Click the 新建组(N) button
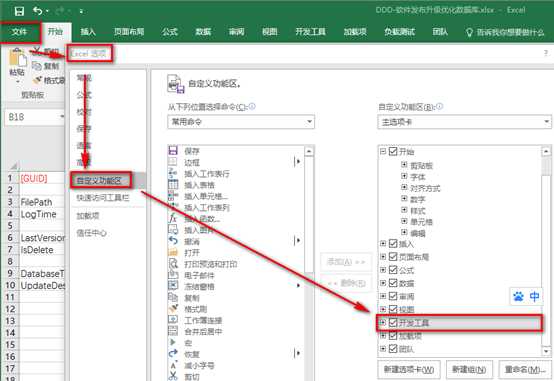The width and height of the screenshot is (554, 381). pyautogui.click(x=469, y=369)
